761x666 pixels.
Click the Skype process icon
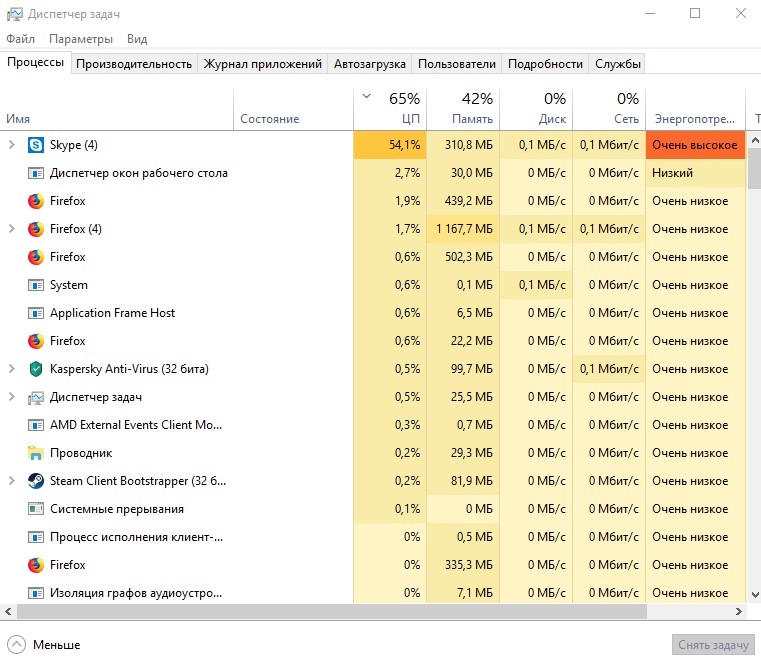pyautogui.click(x=36, y=145)
